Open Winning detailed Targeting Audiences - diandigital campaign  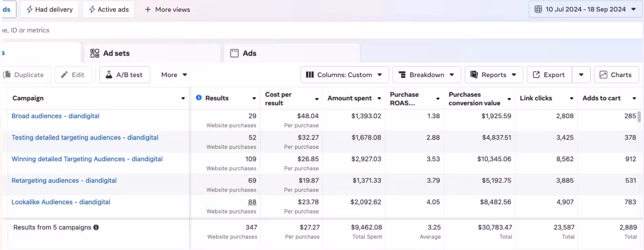coord(87,159)
